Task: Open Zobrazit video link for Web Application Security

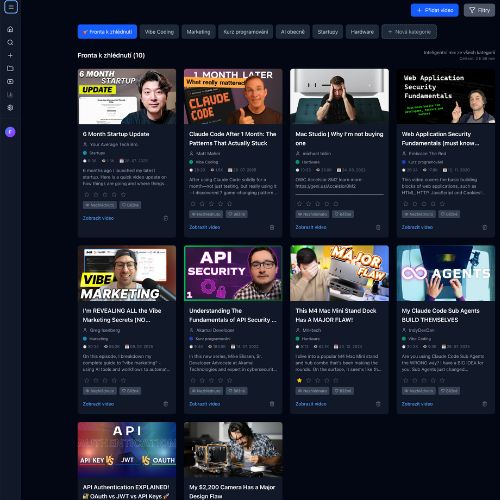Action: (x=417, y=227)
